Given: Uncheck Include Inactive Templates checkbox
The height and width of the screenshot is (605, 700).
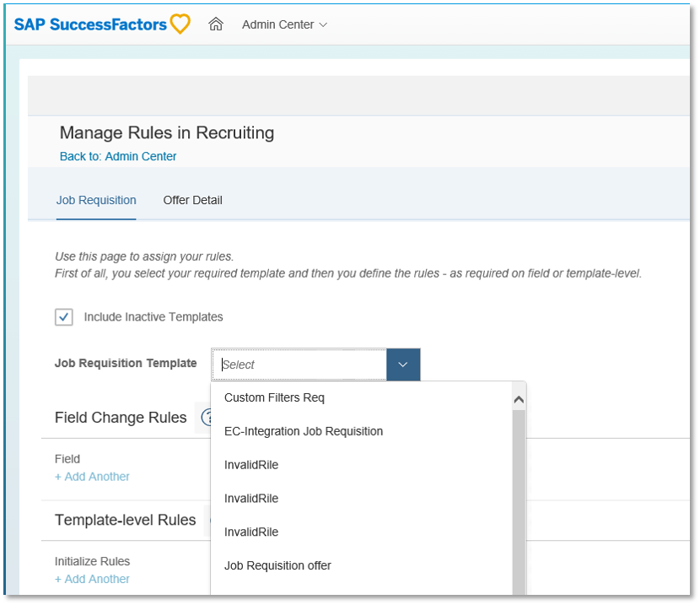Looking at the screenshot, I should click(64, 317).
